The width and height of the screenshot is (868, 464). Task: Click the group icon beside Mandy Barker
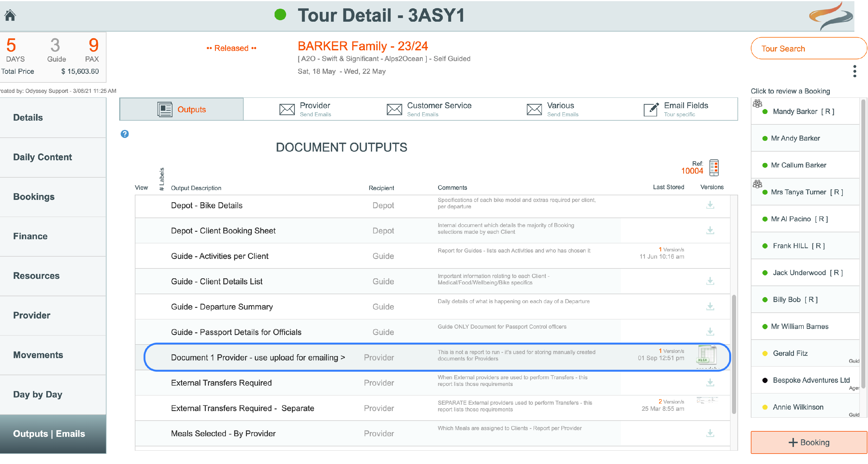pos(757,104)
